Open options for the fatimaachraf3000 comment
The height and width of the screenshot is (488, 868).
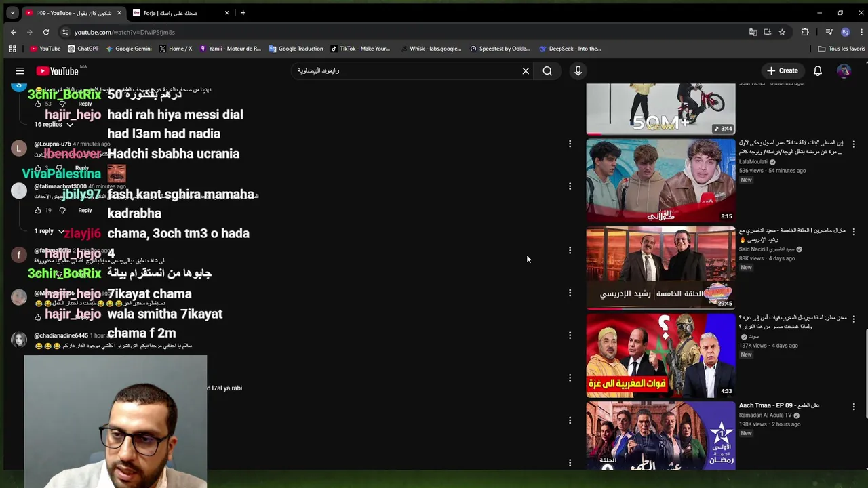click(x=570, y=186)
